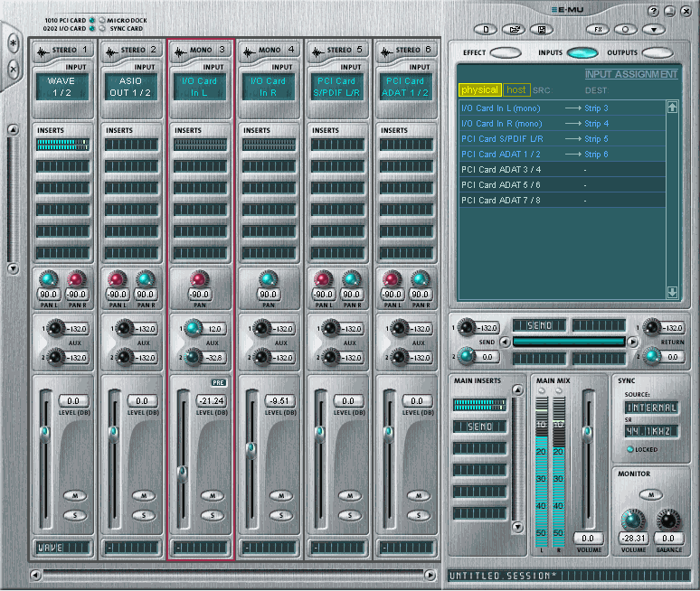Viewport: 700px width, 591px height.
Task: Click the help question mark icon
Action: [654, 11]
